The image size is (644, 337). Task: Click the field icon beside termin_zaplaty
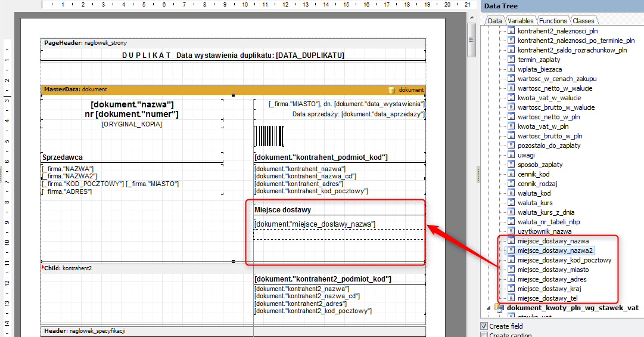coord(511,60)
